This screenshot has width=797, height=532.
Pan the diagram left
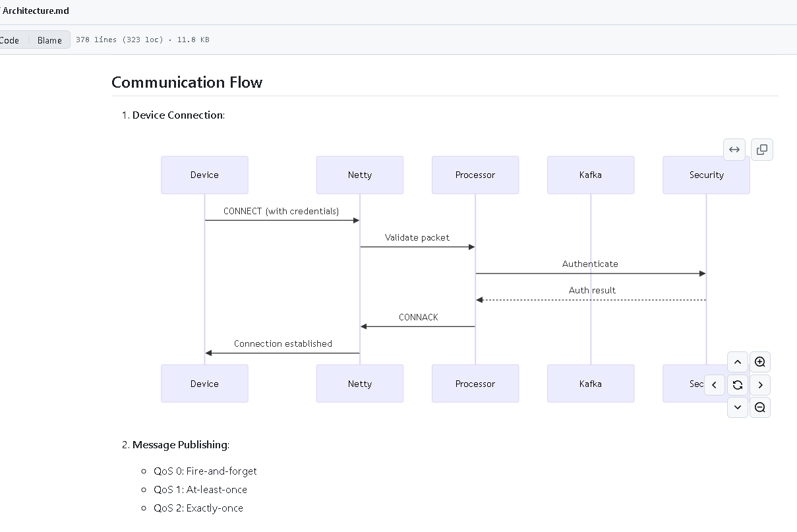click(x=715, y=385)
